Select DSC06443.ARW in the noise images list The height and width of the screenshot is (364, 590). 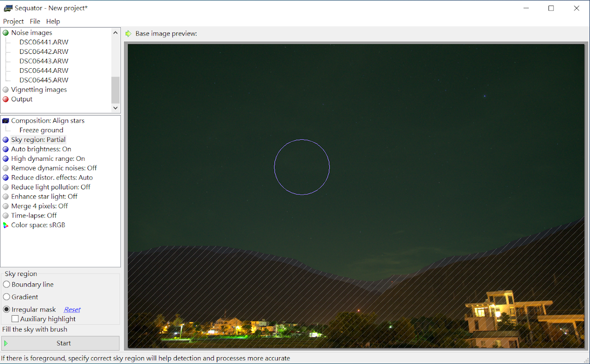pos(44,61)
